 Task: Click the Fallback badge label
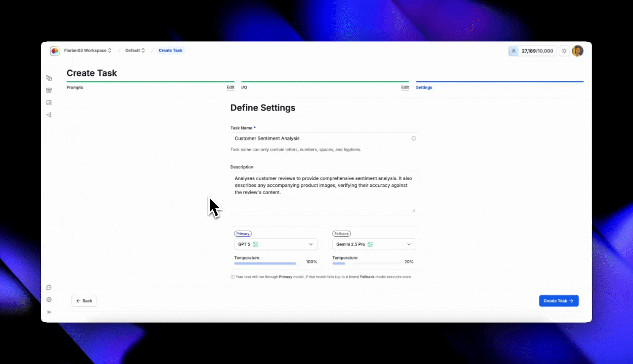click(x=342, y=234)
